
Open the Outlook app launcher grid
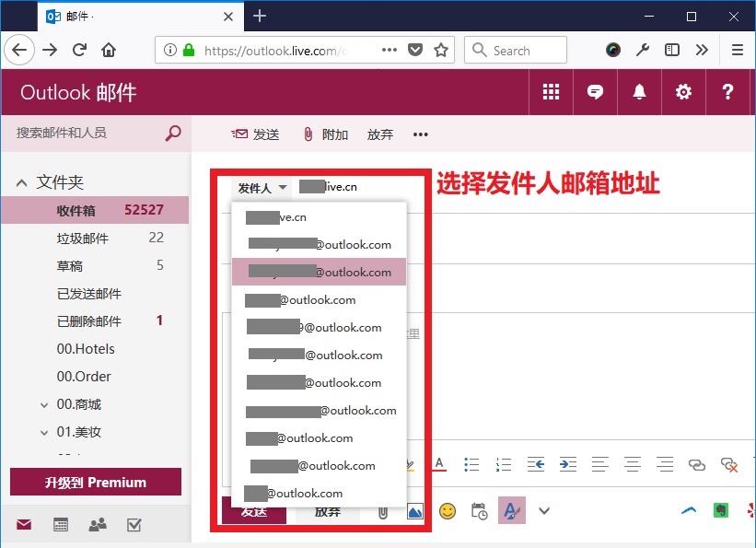tap(551, 92)
